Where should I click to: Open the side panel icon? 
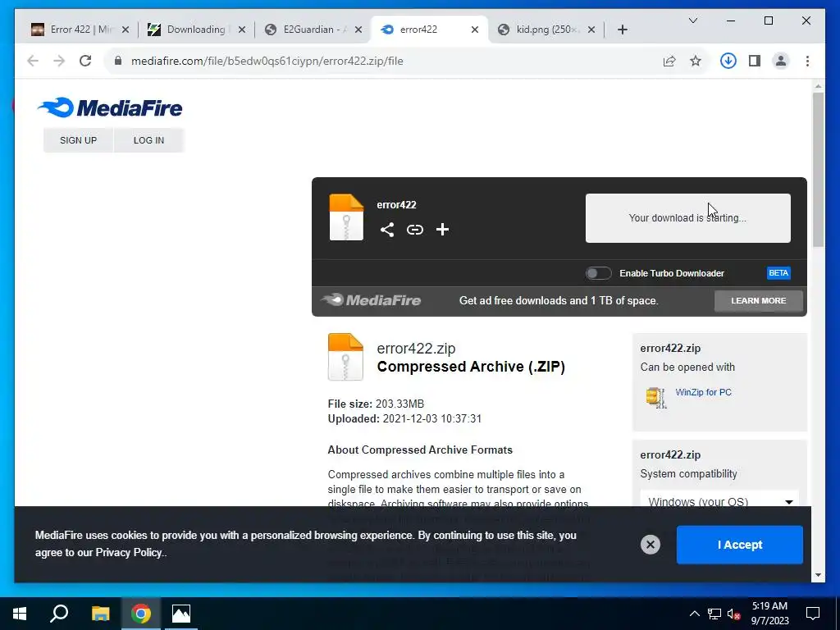755,61
